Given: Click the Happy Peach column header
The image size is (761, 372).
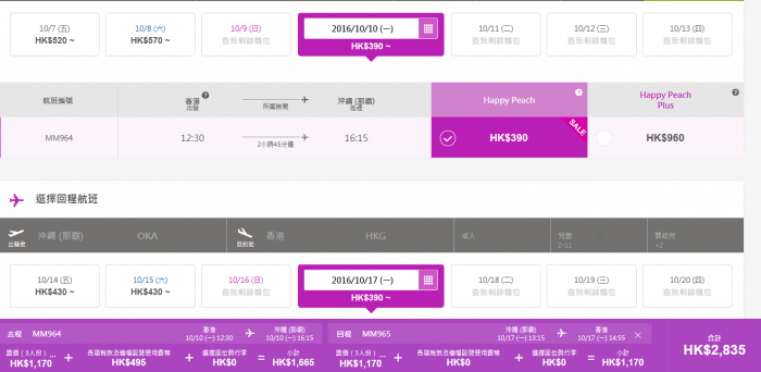Looking at the screenshot, I should pyautogui.click(x=509, y=100).
